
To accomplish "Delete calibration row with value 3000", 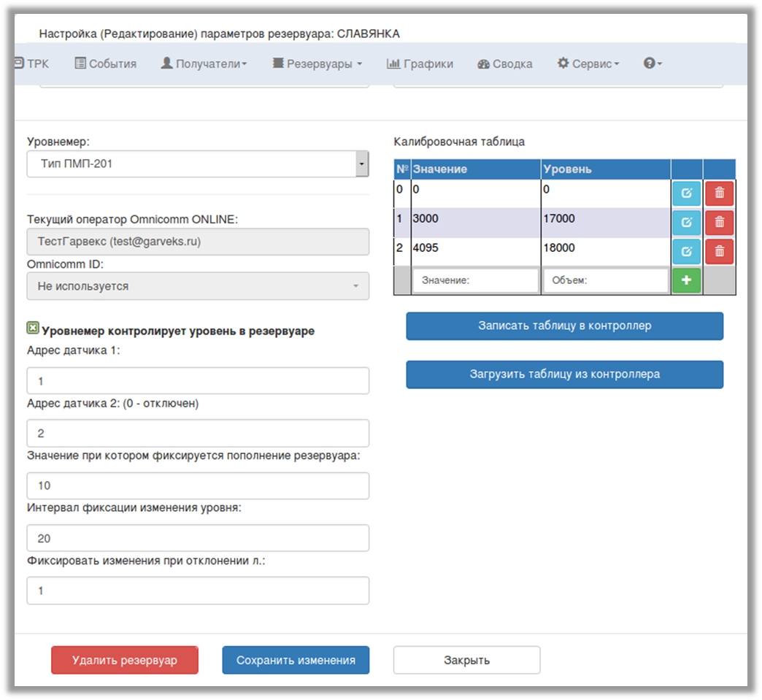I will click(x=719, y=223).
